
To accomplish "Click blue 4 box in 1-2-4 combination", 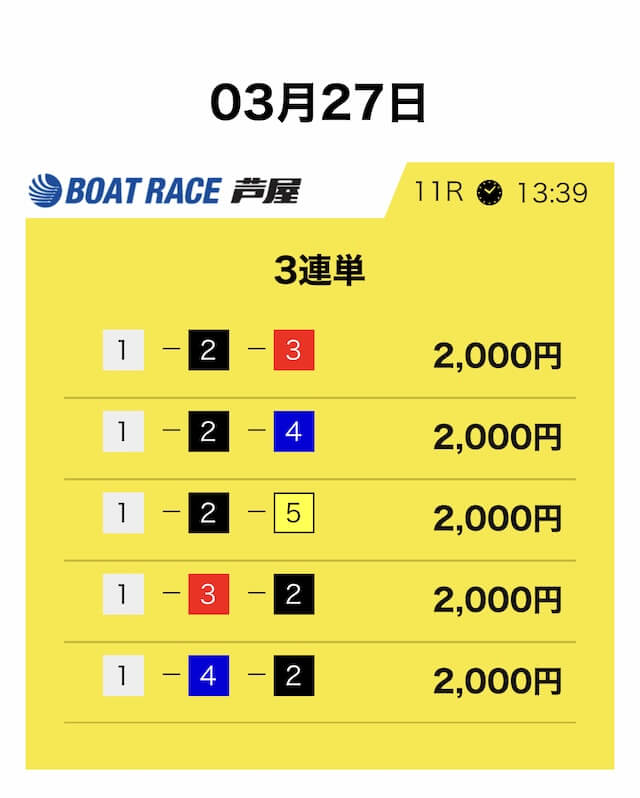I will [x=294, y=432].
